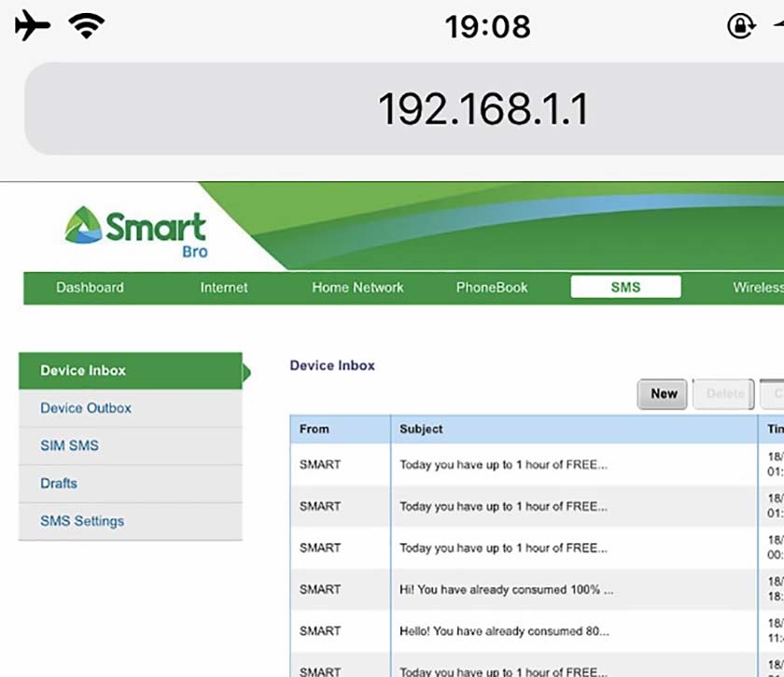Open the Dashboard tab
The width and height of the screenshot is (784, 677).
[x=90, y=288]
